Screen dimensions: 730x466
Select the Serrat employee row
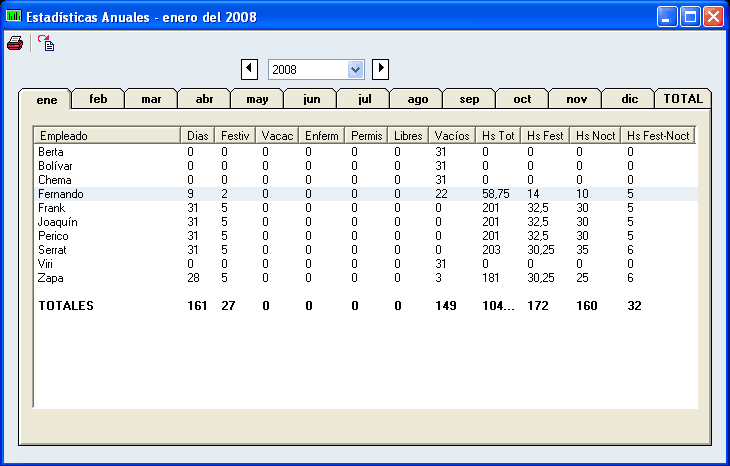56,250
